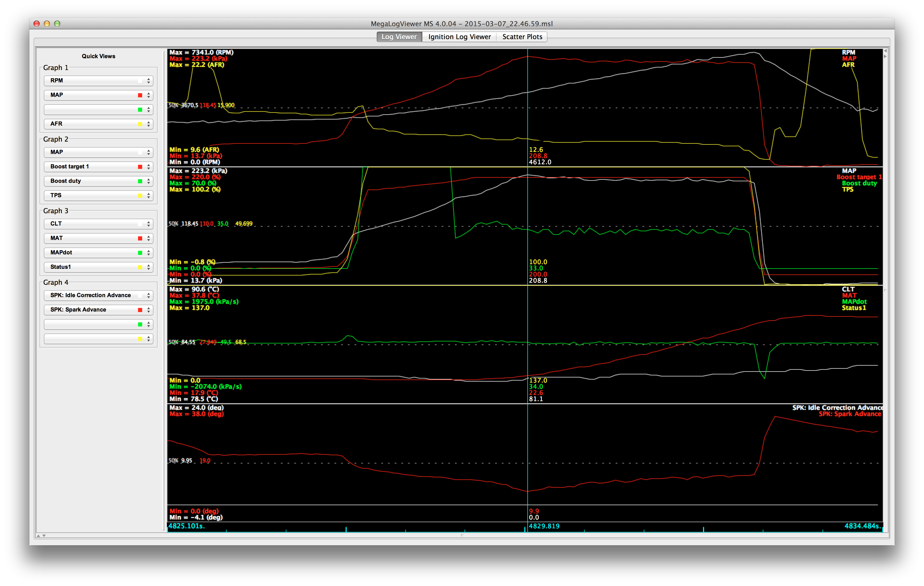
Task: Open SPK: Idle Correction Advance dropdown
Action: pos(98,296)
